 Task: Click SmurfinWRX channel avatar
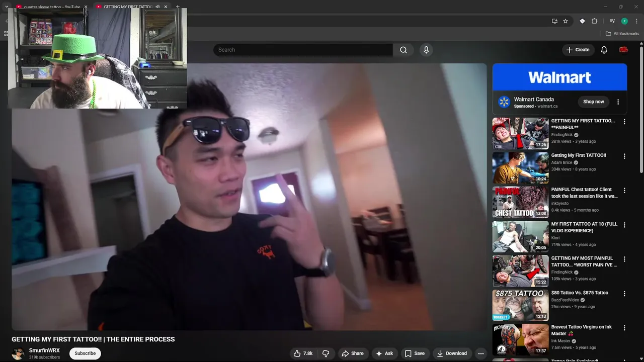click(18, 353)
